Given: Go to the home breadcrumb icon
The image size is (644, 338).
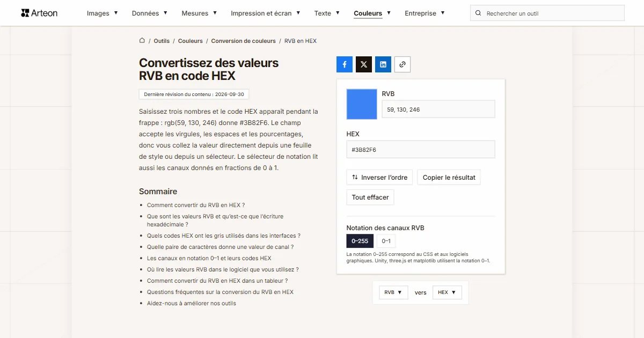Looking at the screenshot, I should click(142, 40).
